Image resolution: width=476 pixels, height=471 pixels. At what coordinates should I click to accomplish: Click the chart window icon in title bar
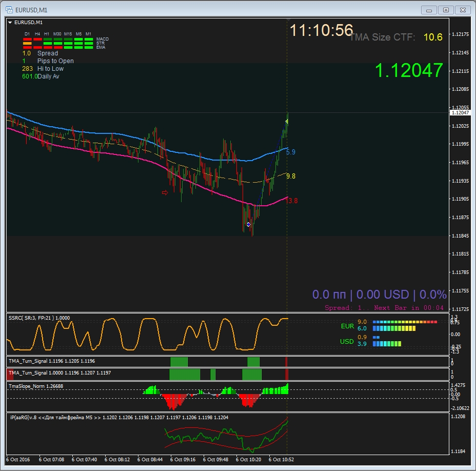click(9, 10)
